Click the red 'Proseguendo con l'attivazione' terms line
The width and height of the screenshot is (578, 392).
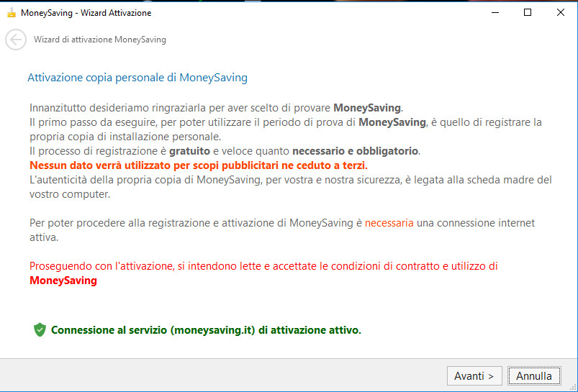263,273
